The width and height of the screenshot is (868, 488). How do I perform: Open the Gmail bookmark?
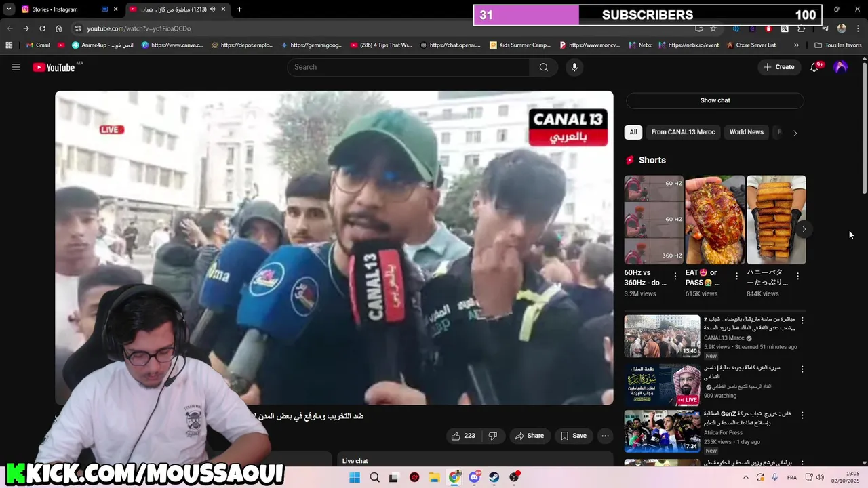click(x=37, y=45)
